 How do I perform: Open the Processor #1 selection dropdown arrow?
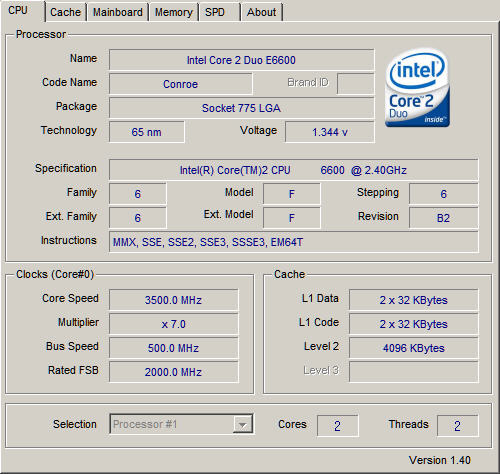(243, 424)
